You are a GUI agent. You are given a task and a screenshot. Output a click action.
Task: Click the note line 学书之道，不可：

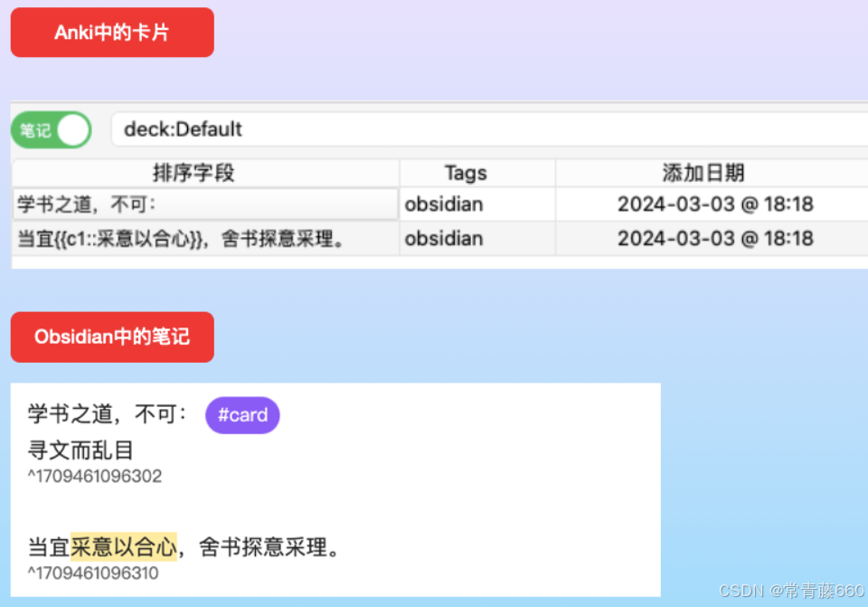point(108,414)
